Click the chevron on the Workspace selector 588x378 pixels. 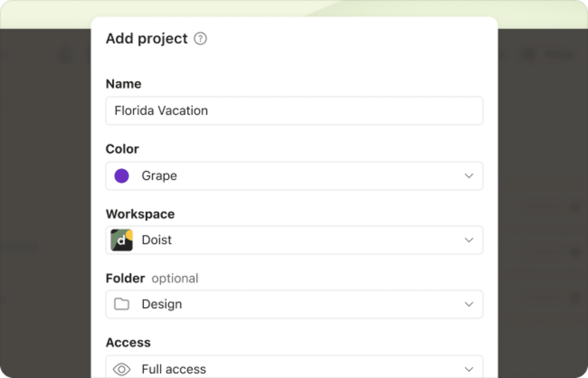pyautogui.click(x=469, y=240)
